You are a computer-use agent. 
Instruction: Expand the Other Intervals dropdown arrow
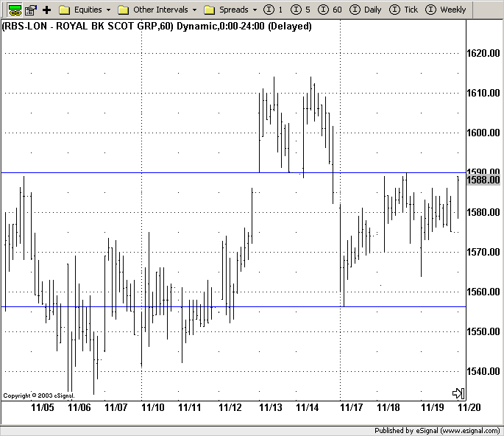[x=194, y=10]
